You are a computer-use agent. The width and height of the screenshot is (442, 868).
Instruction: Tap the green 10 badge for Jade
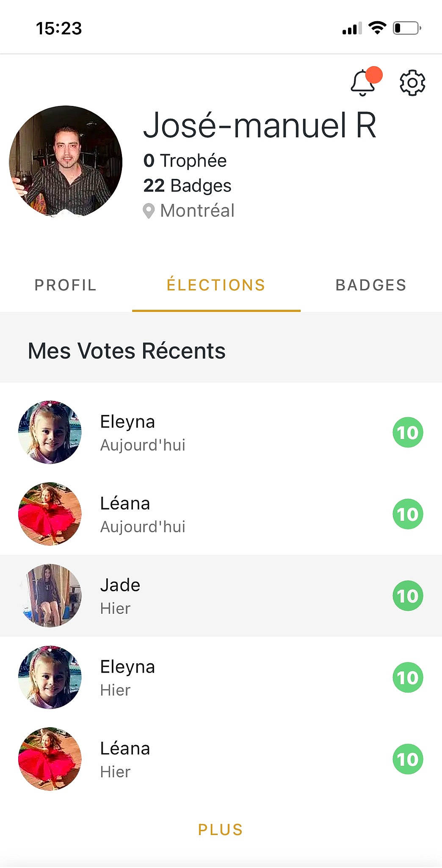pyautogui.click(x=408, y=595)
